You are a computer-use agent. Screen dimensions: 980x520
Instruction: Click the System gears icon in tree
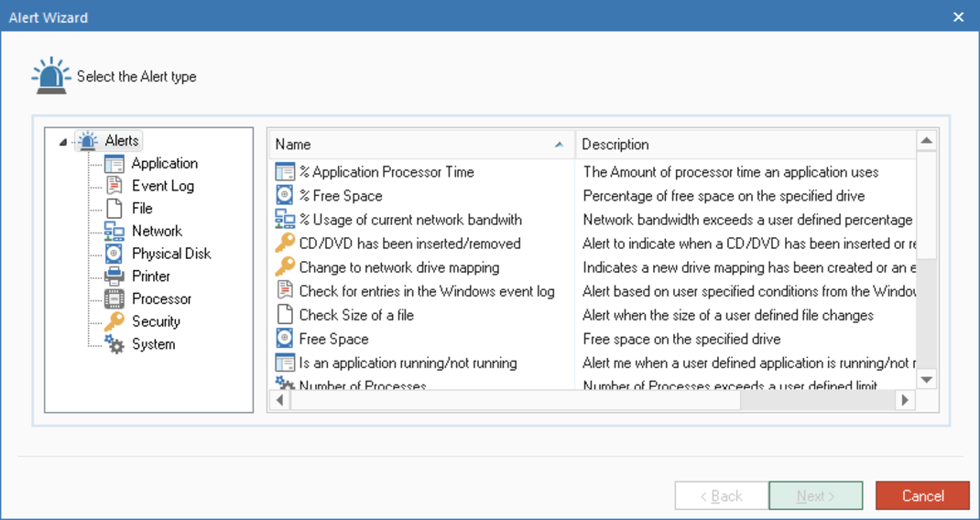click(x=114, y=344)
